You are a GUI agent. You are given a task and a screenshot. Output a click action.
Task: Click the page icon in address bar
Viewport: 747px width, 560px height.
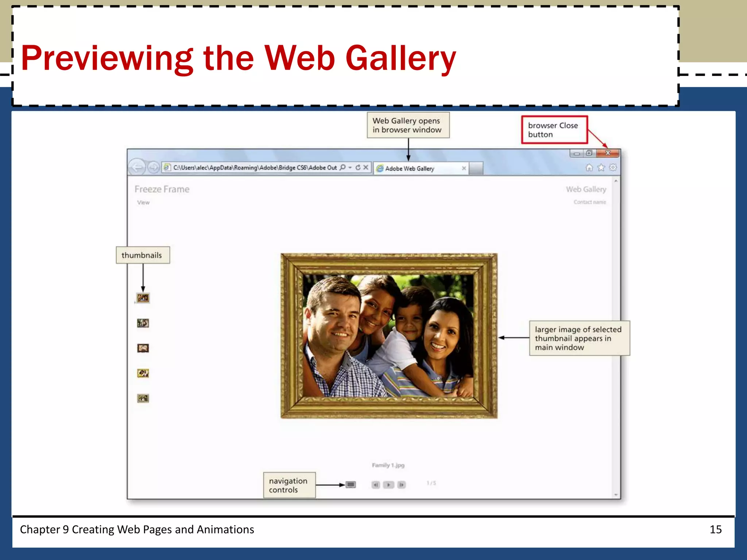coord(167,167)
